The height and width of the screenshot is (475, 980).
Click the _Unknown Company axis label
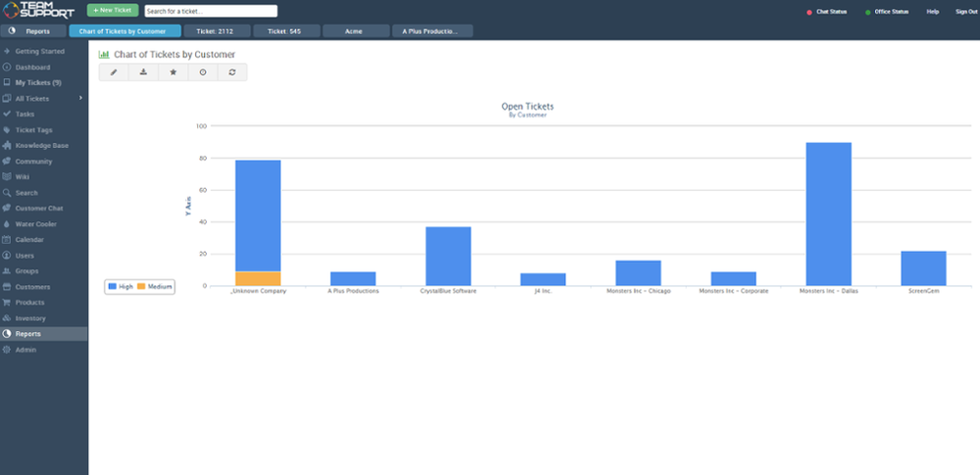pyautogui.click(x=258, y=291)
